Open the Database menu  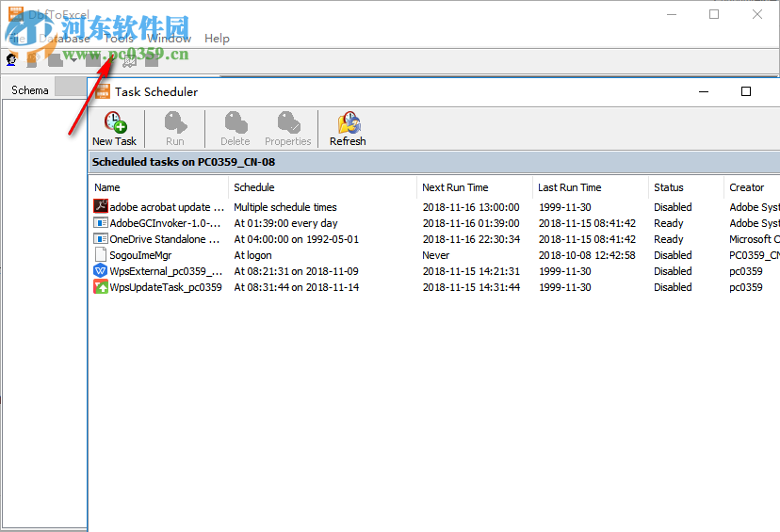click(x=64, y=39)
